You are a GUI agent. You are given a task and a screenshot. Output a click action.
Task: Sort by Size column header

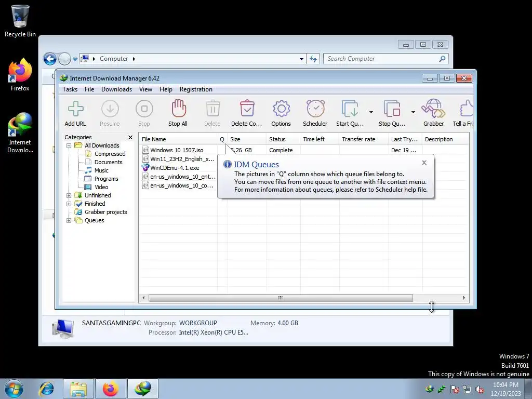(247, 139)
